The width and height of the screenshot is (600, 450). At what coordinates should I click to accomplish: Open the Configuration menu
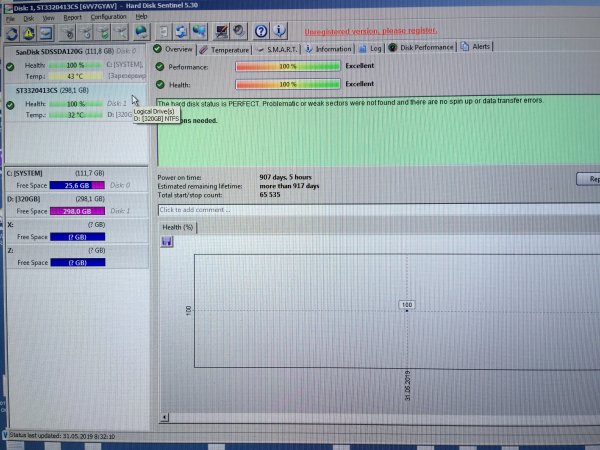pyautogui.click(x=108, y=17)
